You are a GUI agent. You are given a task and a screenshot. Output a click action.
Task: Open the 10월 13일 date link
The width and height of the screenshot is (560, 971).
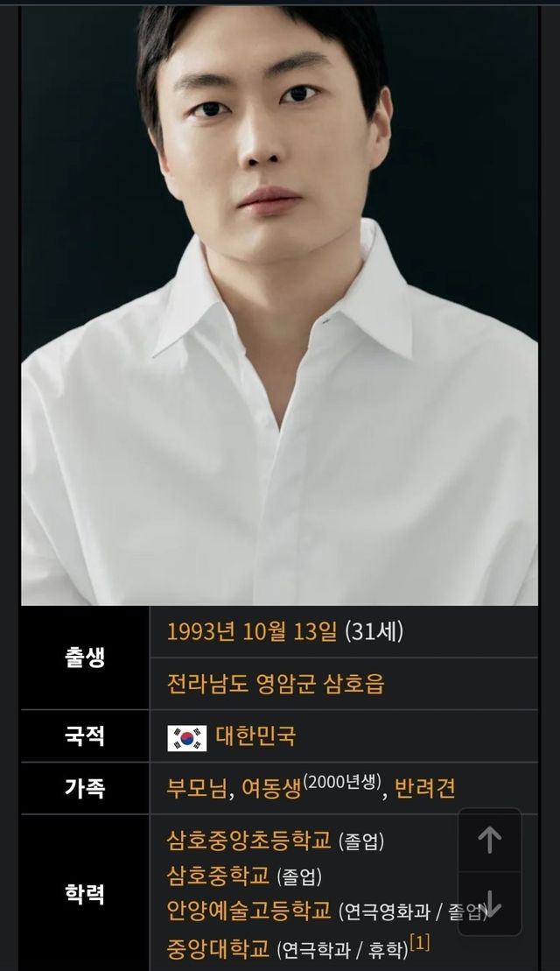[x=290, y=631]
